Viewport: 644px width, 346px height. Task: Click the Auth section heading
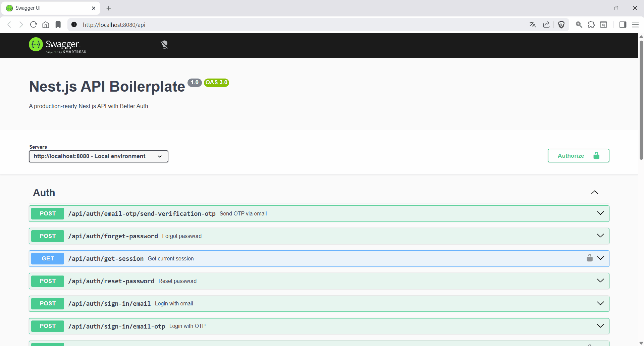click(x=44, y=193)
